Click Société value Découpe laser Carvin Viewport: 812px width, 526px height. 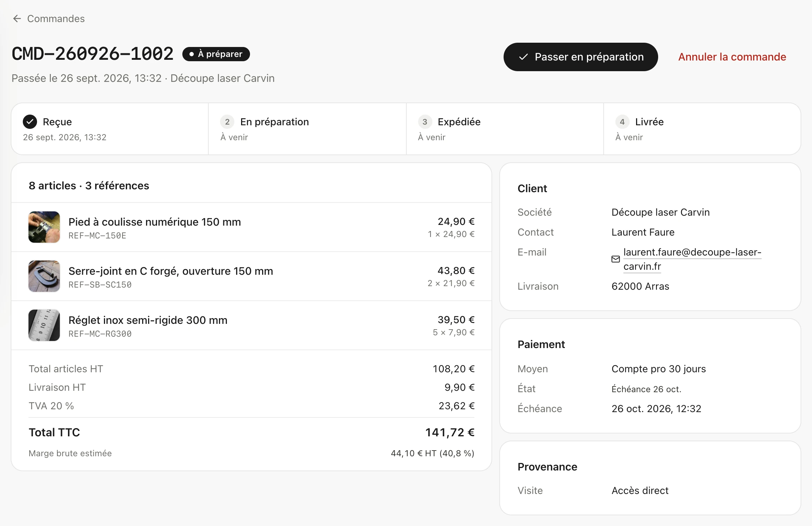point(661,212)
